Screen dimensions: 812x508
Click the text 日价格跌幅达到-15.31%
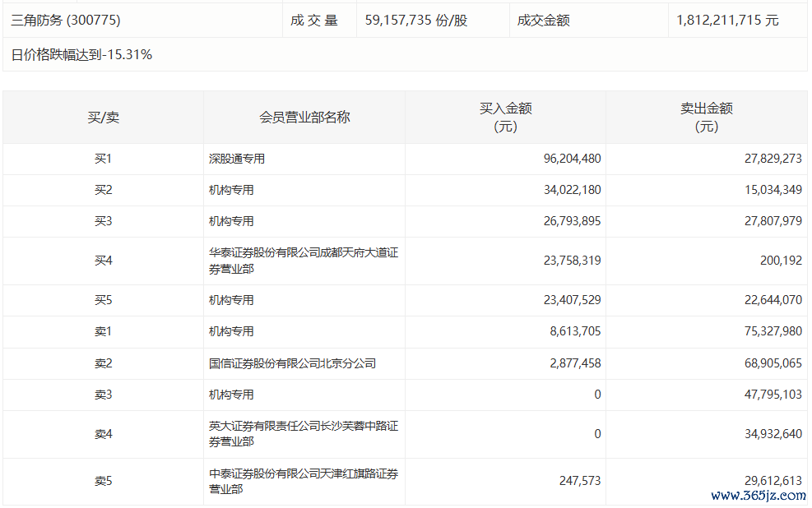[x=81, y=55]
